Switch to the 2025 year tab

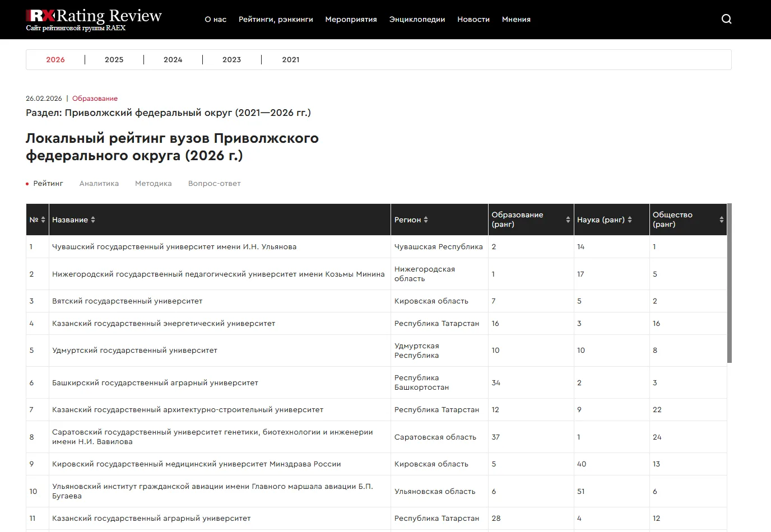click(114, 59)
